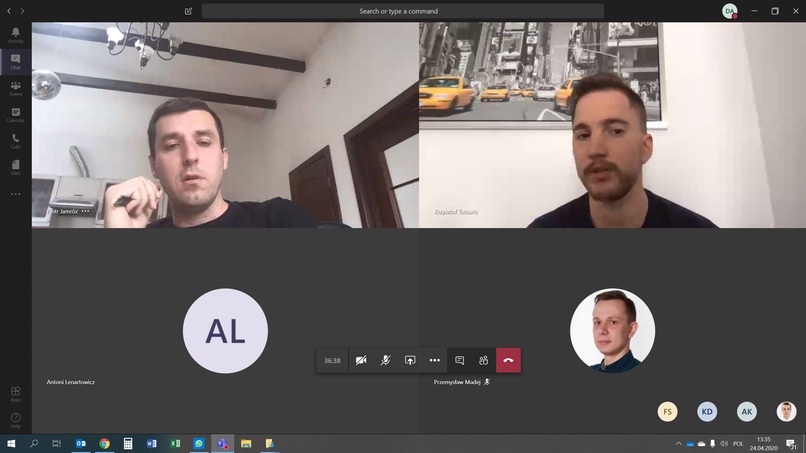Image resolution: width=806 pixels, height=453 pixels.
Task: Open the Windows notification center
Action: coord(792,444)
